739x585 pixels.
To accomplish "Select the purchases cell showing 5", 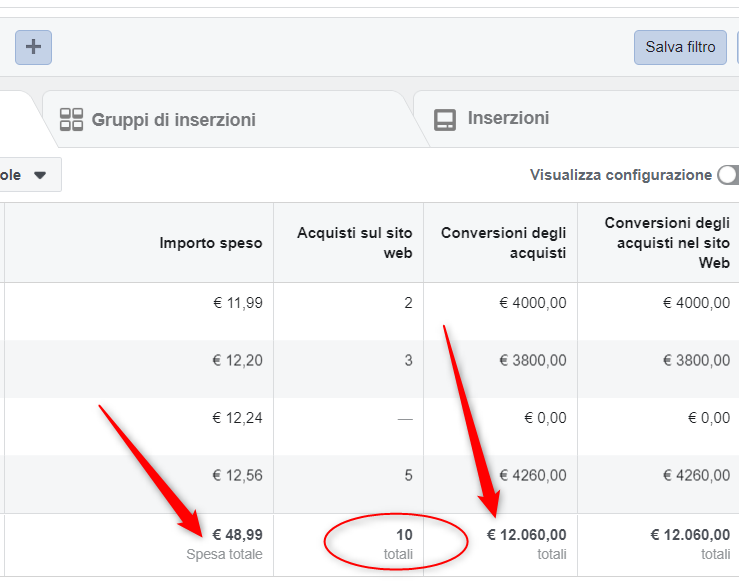I will coord(407,476).
